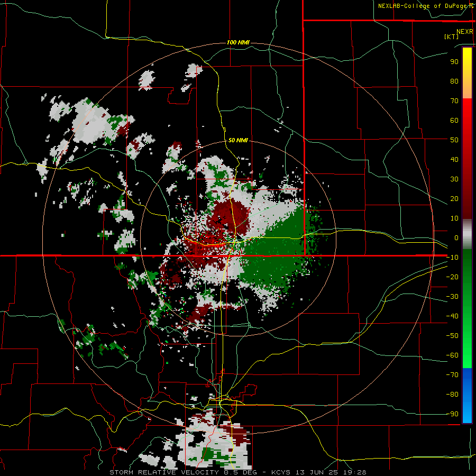Click the -80 value on velocity scale
This screenshot has width=476, height=476.
point(452,395)
